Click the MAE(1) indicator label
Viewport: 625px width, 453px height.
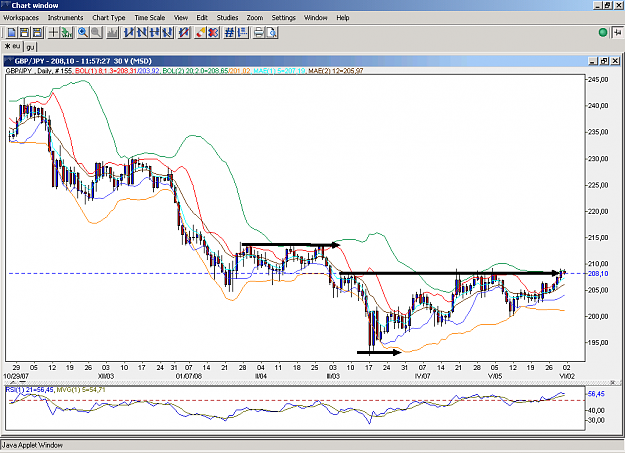[279, 71]
